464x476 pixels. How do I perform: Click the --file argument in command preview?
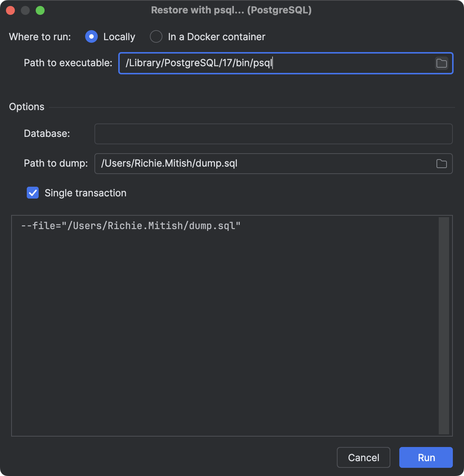131,225
